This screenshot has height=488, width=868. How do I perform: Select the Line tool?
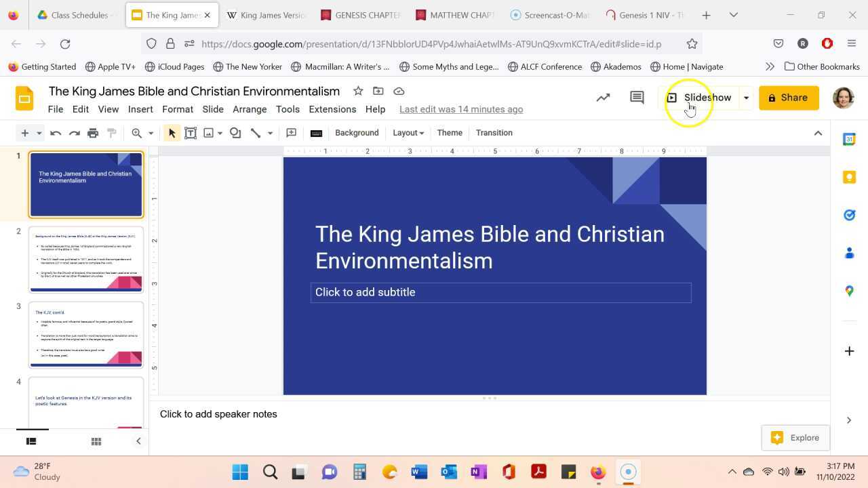coord(254,133)
